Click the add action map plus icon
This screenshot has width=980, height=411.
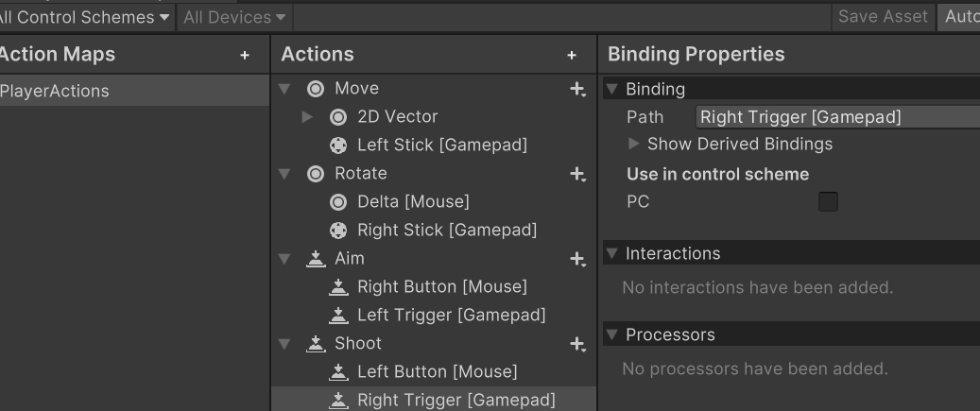245,56
